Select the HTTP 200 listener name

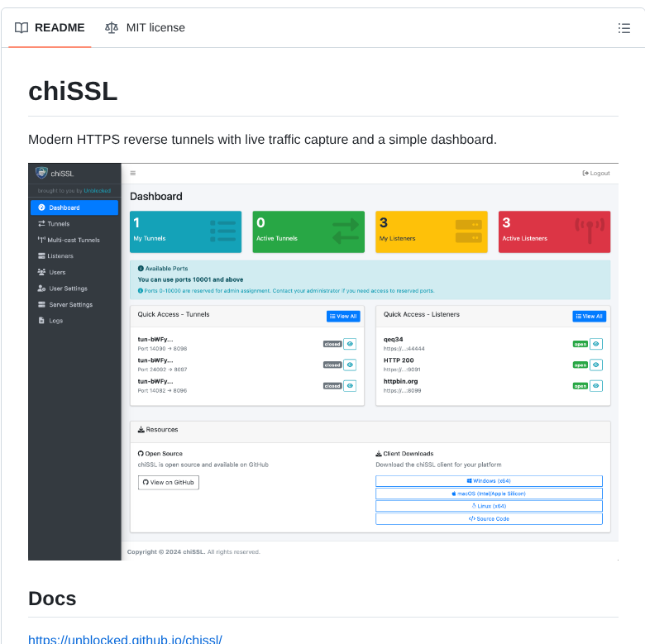tap(399, 360)
